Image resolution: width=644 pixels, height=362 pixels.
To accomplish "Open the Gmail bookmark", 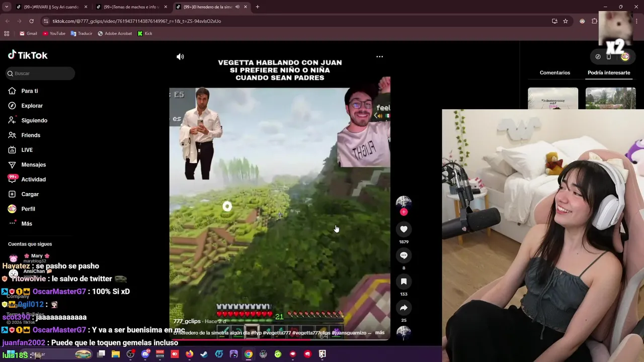I will (28, 33).
